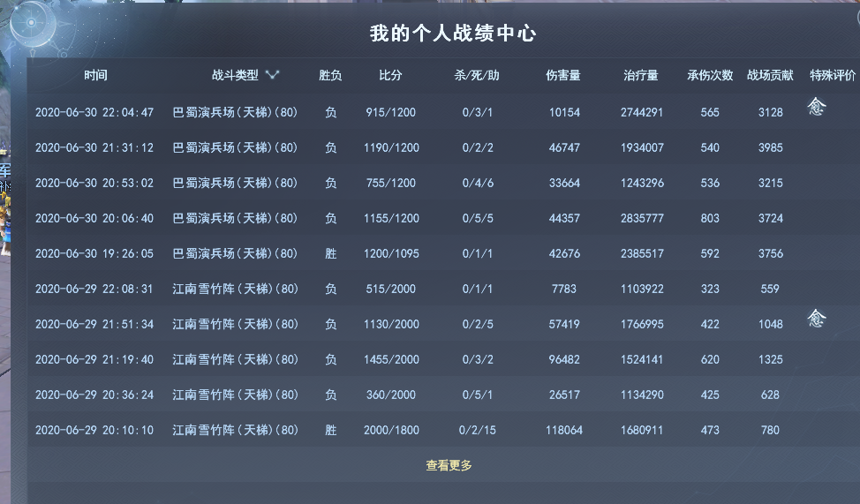Click score 1455/2000

click(x=391, y=360)
